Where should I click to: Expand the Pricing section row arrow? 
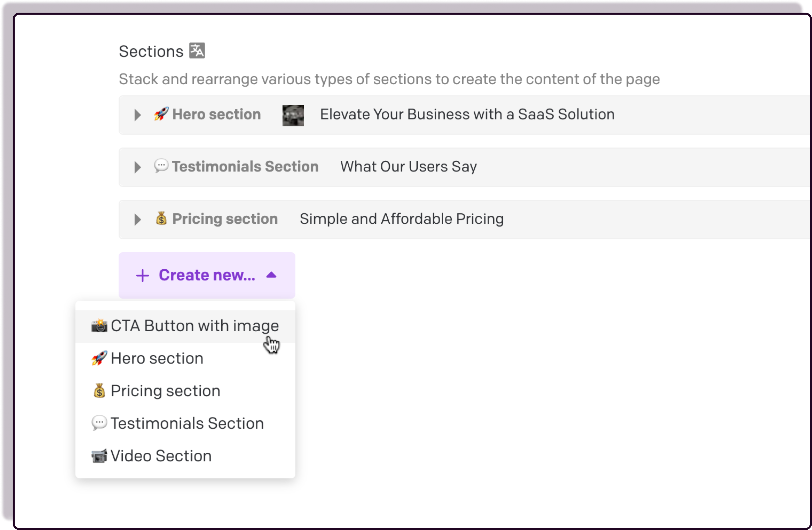(138, 220)
